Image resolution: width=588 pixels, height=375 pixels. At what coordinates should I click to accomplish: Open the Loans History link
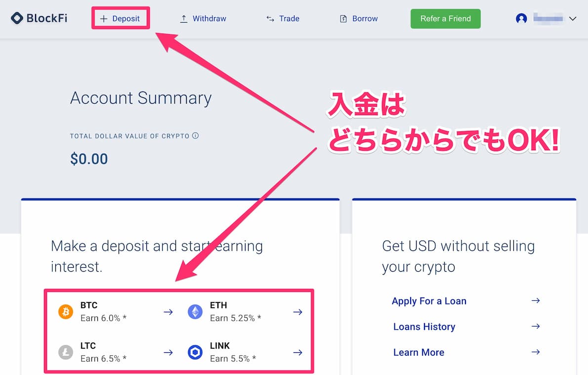tap(424, 327)
